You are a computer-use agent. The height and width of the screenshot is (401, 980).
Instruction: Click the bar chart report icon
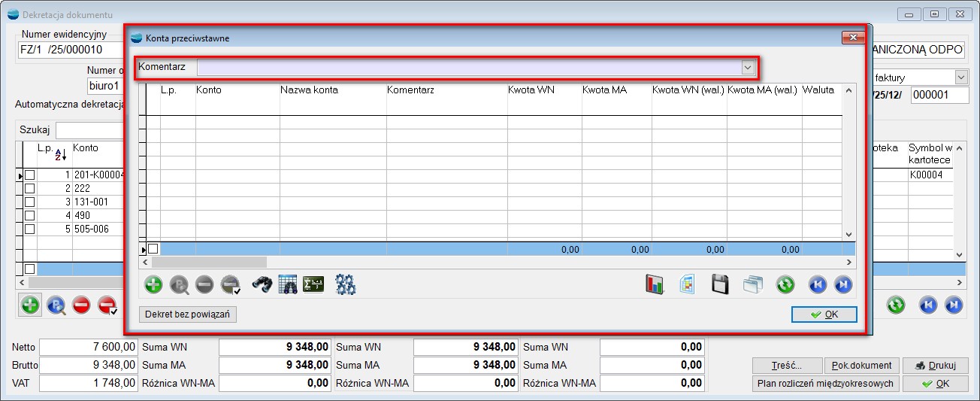655,284
